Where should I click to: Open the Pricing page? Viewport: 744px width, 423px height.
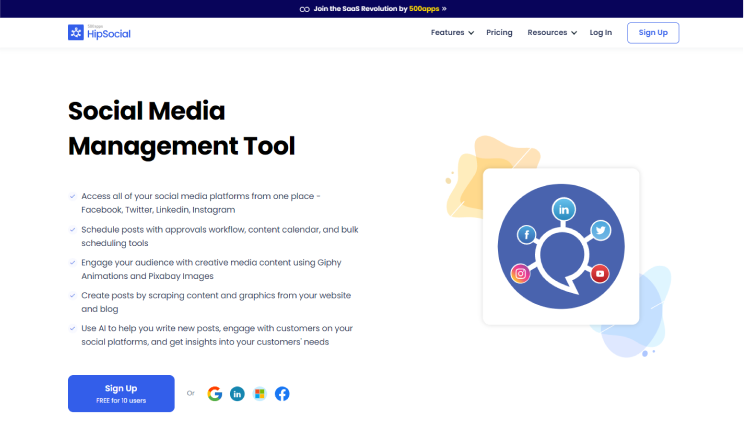[x=499, y=32]
